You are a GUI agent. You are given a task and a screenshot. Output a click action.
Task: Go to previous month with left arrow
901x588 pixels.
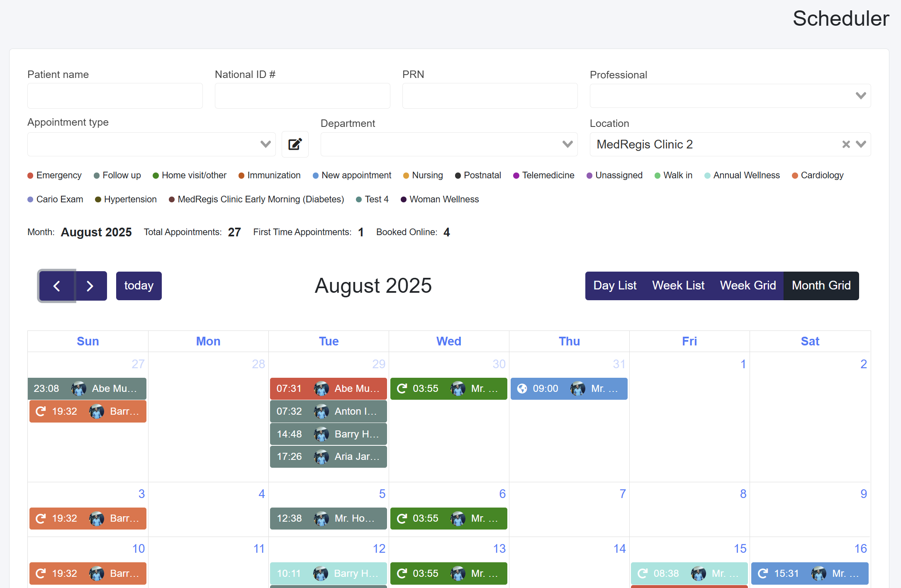pyautogui.click(x=57, y=286)
